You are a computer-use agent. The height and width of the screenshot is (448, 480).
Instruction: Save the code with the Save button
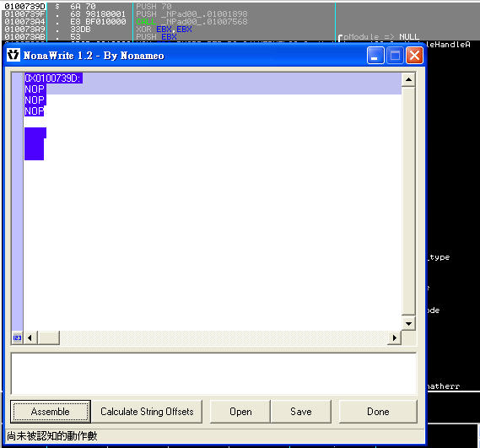point(301,412)
